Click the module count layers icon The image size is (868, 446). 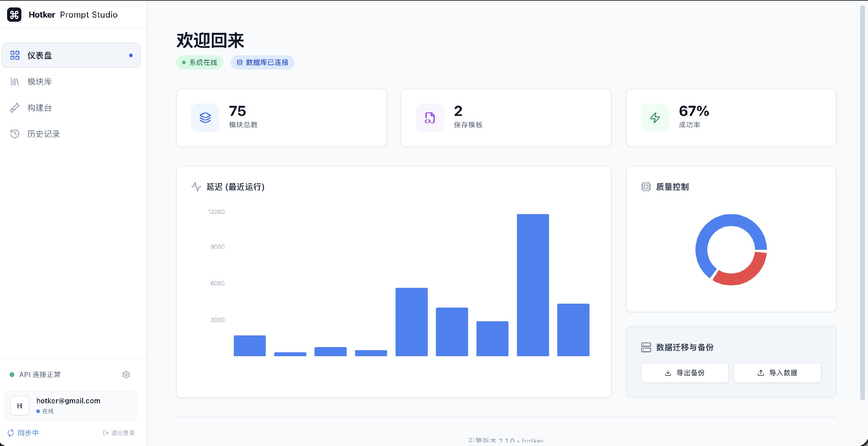click(205, 118)
